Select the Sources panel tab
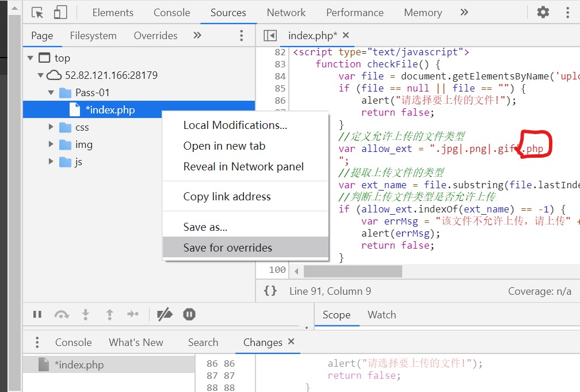Viewport: 580px width, 392px height. click(x=228, y=13)
